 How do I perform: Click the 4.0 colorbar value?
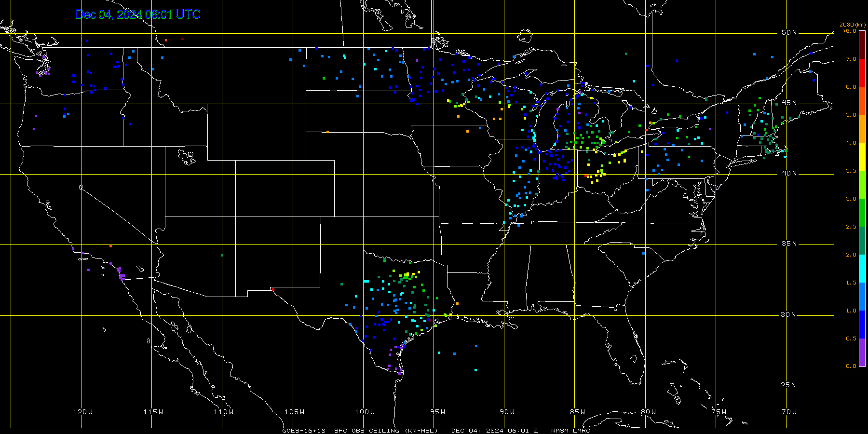[851, 143]
